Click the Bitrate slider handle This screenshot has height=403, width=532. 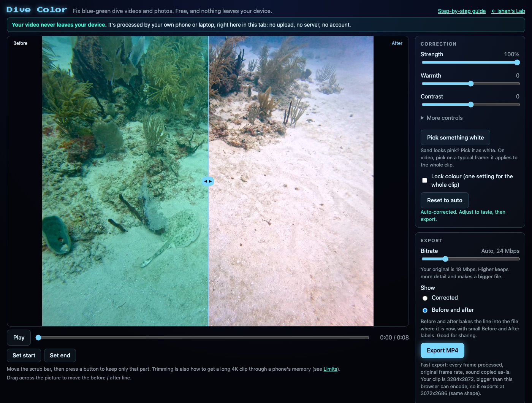pos(445,259)
